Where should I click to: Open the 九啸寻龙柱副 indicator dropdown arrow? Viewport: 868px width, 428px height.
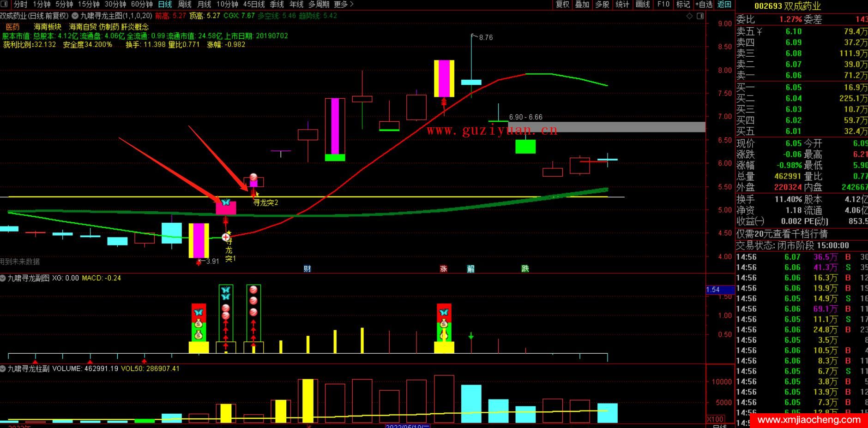3,369
